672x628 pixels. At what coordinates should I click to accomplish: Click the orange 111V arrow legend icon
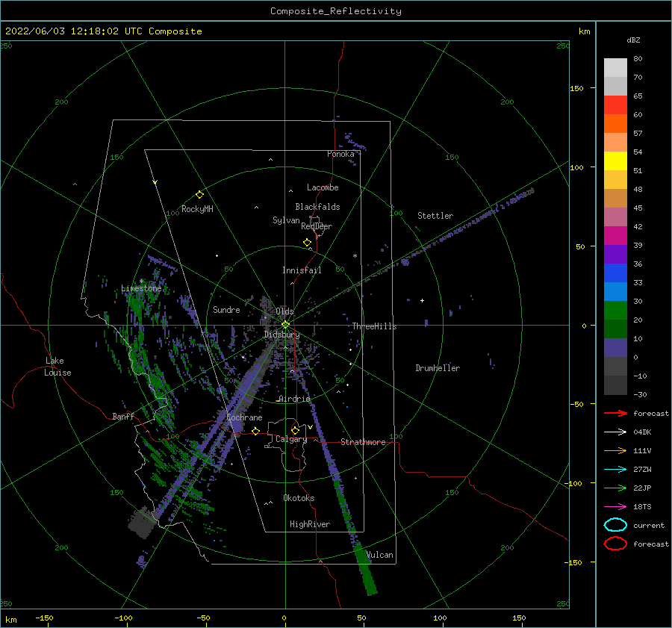click(615, 450)
